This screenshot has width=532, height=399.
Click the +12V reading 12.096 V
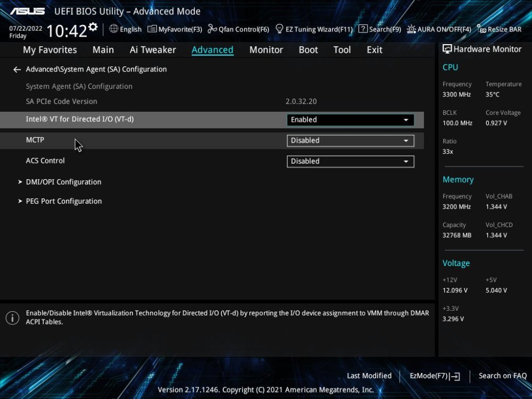[455, 291]
